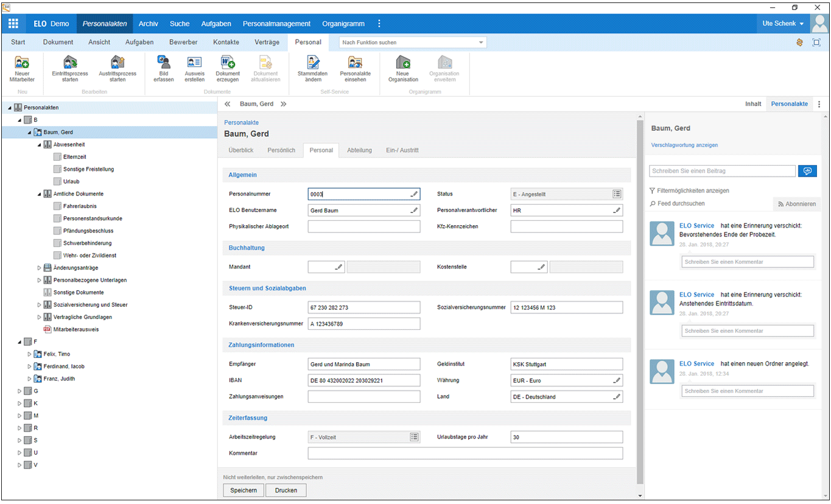The width and height of the screenshot is (831, 504).
Task: Click Feed durchsuchen
Action: coord(677,203)
